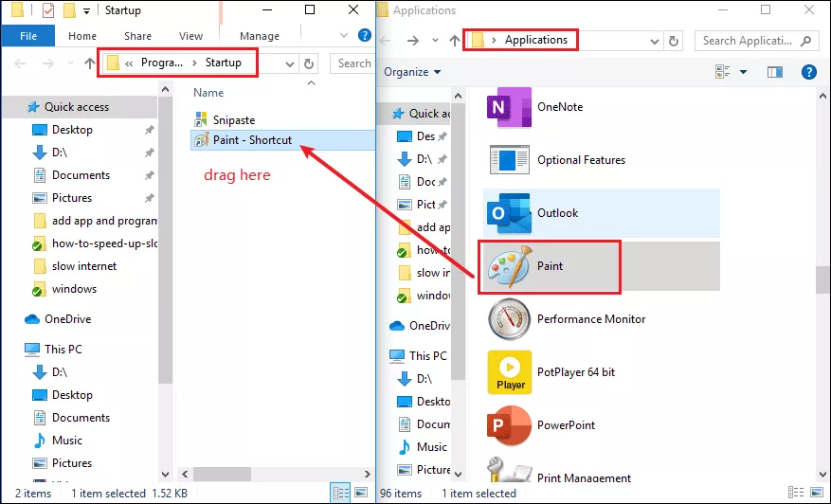
Task: Open recent locations dropdown in Startup window
Action: [x=70, y=63]
